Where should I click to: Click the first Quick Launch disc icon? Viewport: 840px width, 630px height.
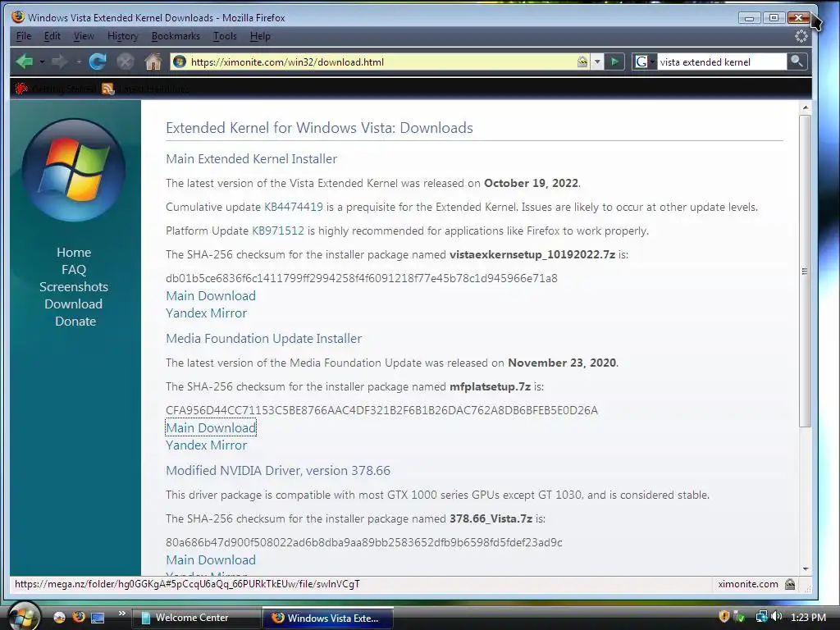(x=59, y=617)
